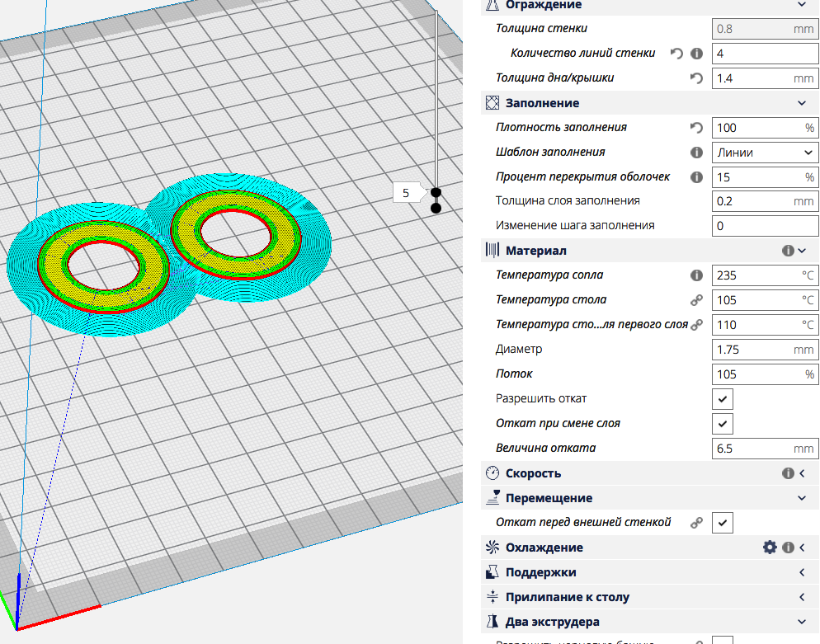
Task: Reset Плотность заполнения to default
Action: tap(696, 128)
